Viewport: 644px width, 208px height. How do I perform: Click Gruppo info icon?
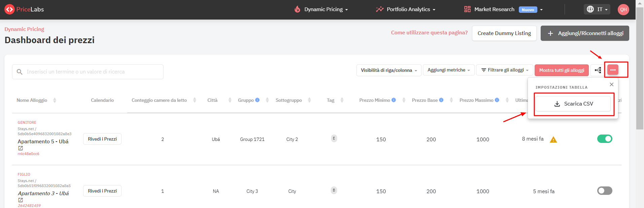[257, 100]
